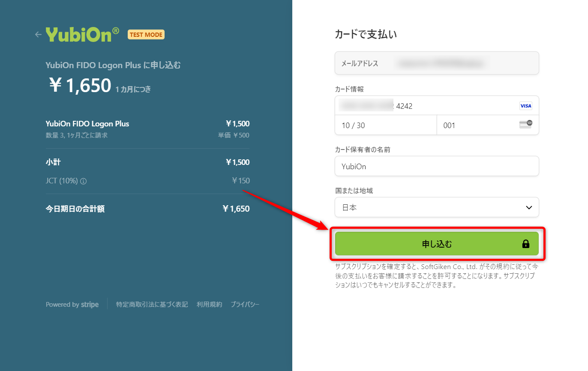
Task: Click the card number field ending 4242
Action: point(437,105)
